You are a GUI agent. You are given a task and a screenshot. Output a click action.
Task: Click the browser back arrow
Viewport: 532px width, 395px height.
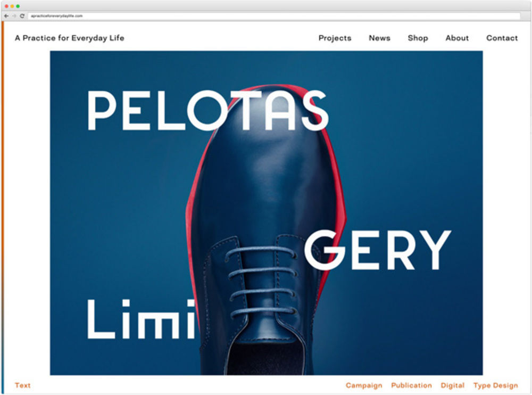tap(6, 16)
